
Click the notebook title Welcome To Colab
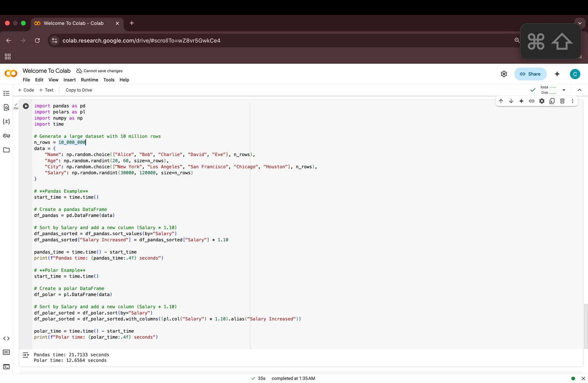[x=47, y=71]
